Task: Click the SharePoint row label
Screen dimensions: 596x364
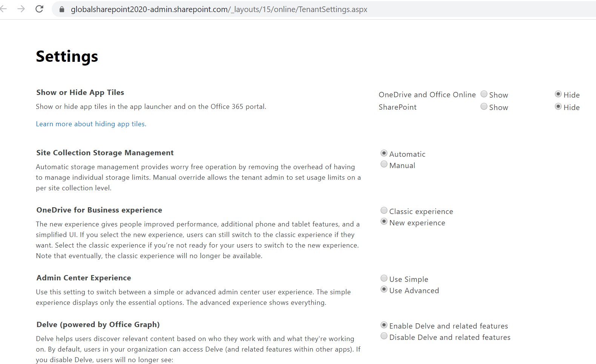Action: (x=398, y=107)
